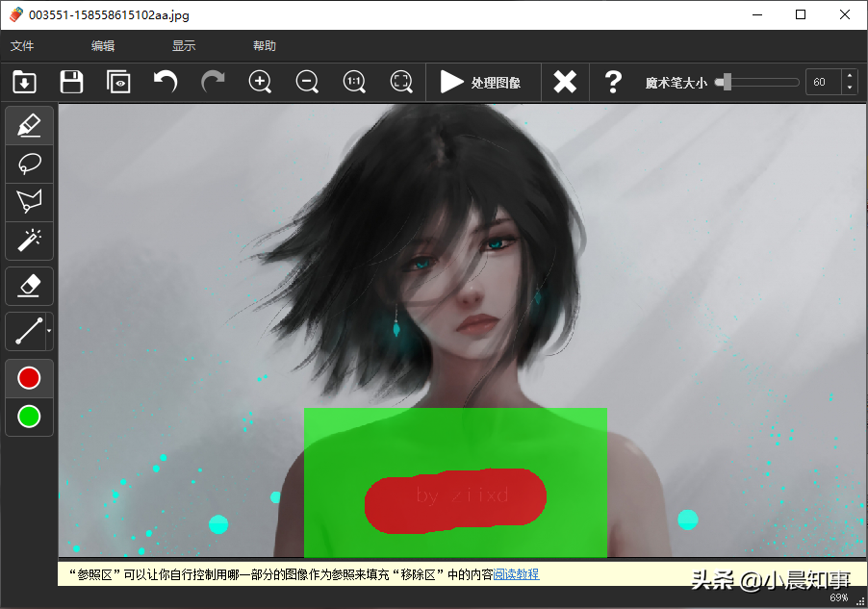Screen dimensions: 868x609
Task: Decrease marker size with down arrow
Action: (849, 89)
